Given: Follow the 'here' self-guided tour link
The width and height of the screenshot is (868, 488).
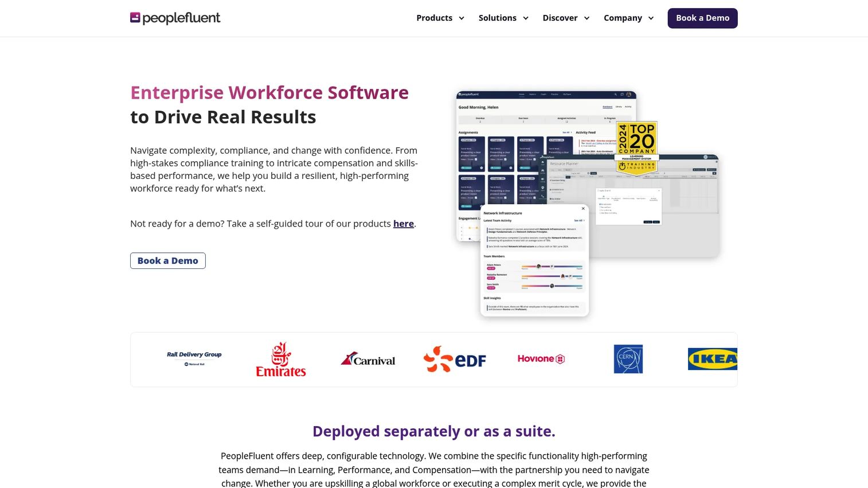Looking at the screenshot, I should coord(403,224).
